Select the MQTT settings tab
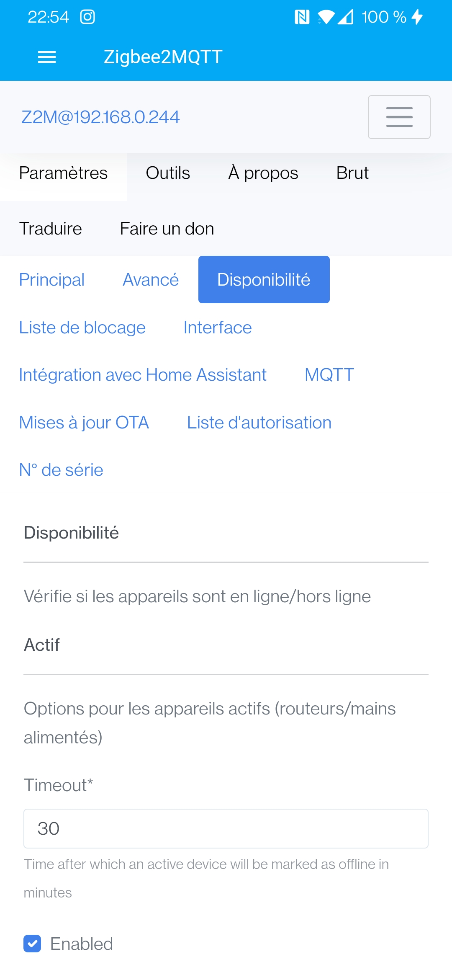 329,375
